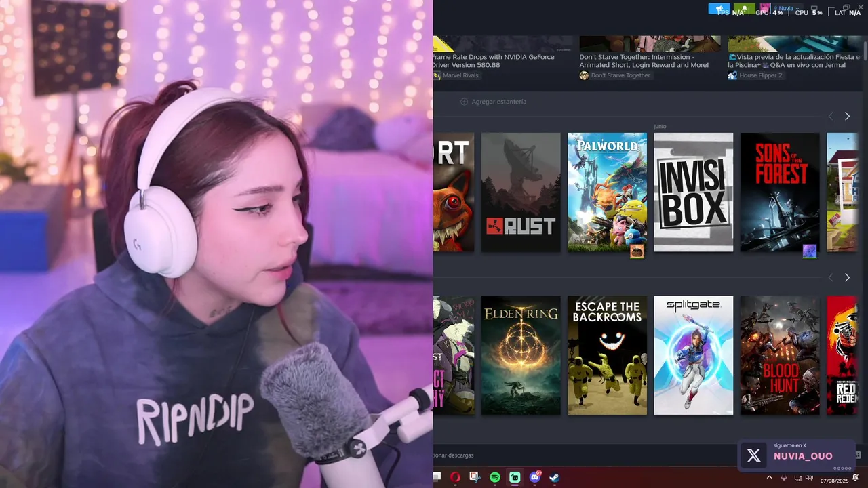Click the volume icon in the system tray
This screenshot has height=488, width=868.
[809, 478]
